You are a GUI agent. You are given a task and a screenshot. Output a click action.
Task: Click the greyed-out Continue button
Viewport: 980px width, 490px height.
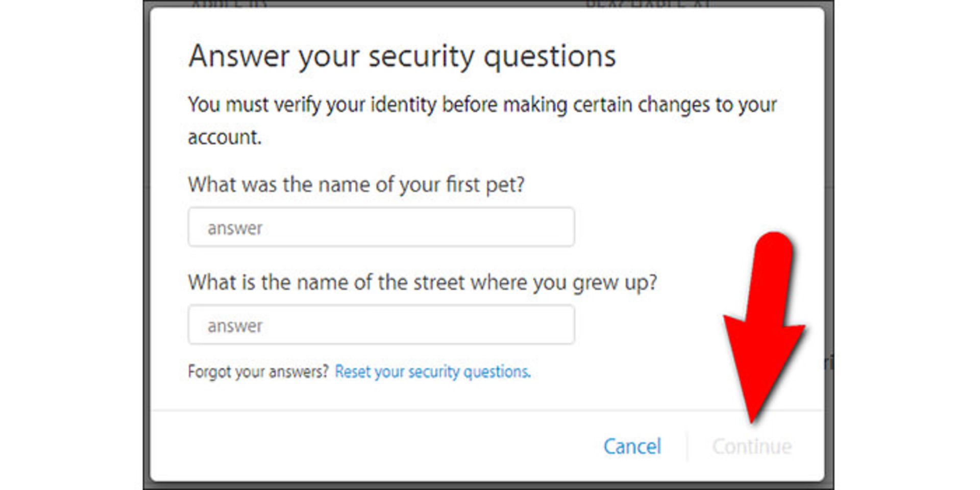(x=752, y=447)
